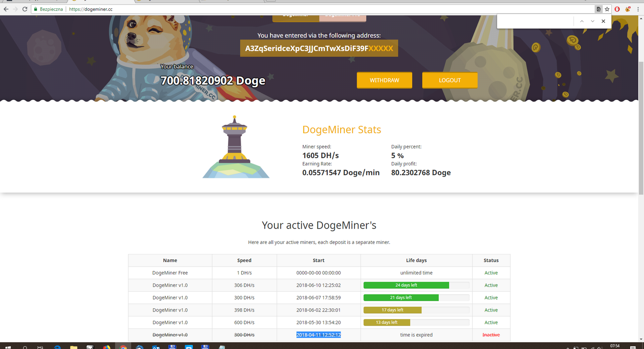Screen dimensions: 644x349
Task: Click the 'unlimited time' cell
Action: pos(416,273)
